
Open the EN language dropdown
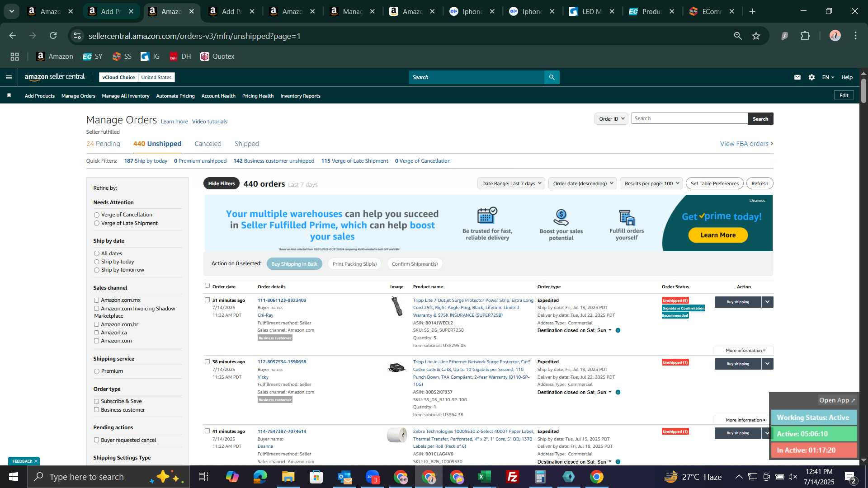[x=828, y=77]
